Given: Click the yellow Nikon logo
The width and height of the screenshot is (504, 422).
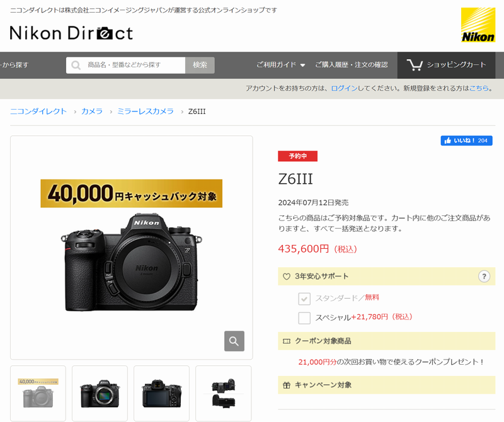Looking at the screenshot, I should click(x=478, y=25).
